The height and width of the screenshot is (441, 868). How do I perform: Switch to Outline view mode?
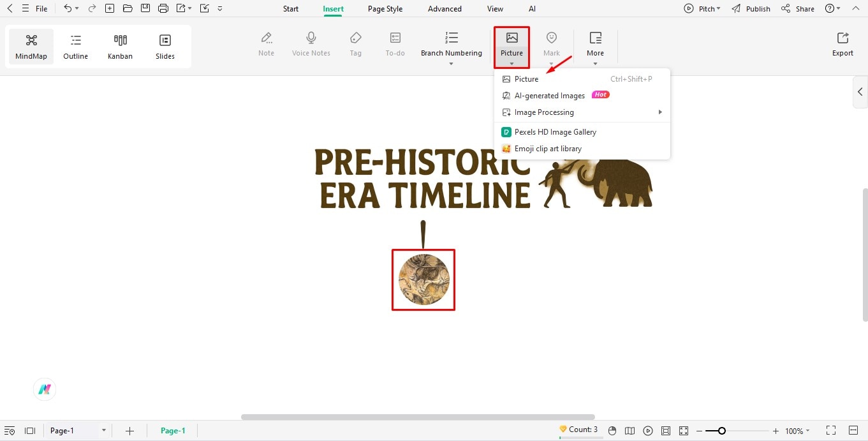tap(75, 47)
